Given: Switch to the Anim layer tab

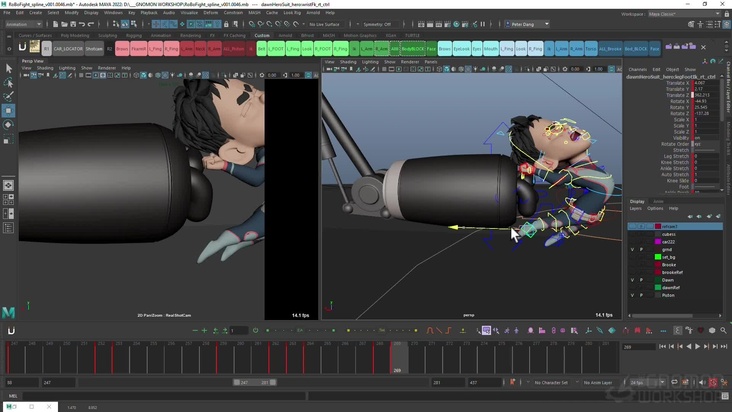Looking at the screenshot, I should point(658,201).
